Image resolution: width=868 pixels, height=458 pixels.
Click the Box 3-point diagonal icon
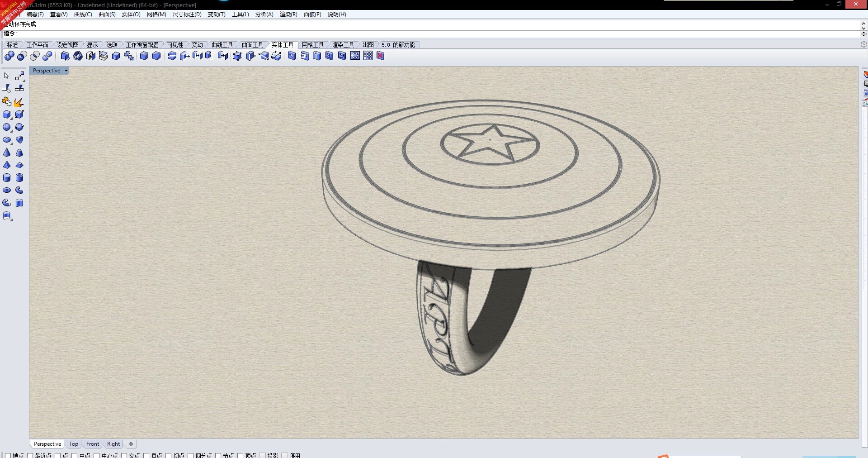coord(19,114)
